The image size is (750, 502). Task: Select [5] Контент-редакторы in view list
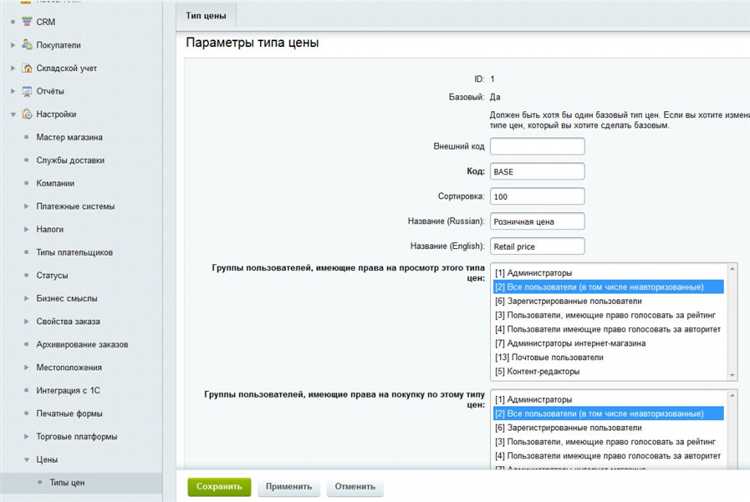(608, 371)
